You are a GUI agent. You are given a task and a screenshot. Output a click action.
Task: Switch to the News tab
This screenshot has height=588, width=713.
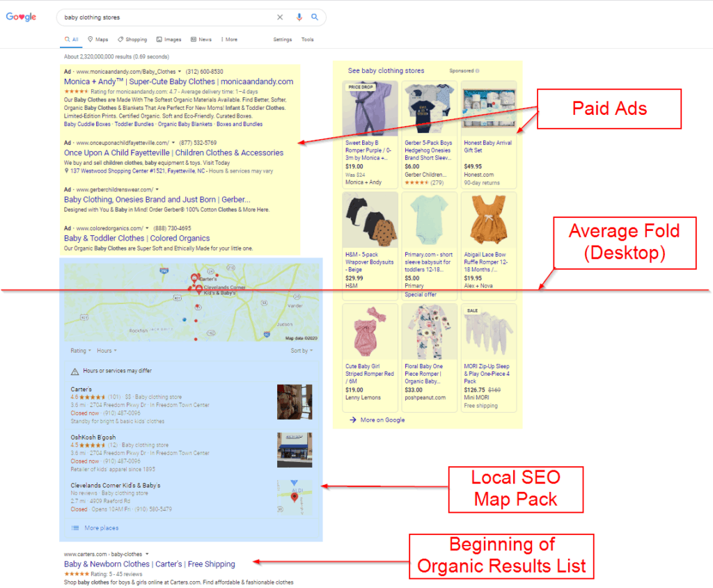pyautogui.click(x=201, y=40)
